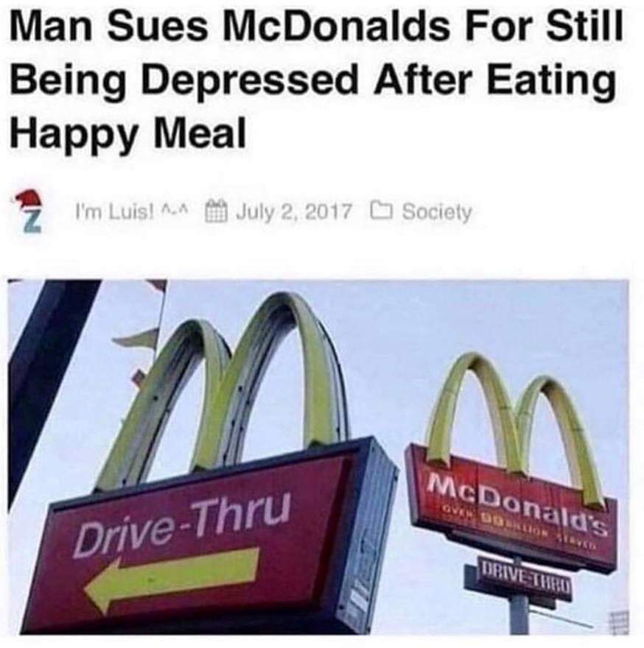Click the calendar icon beside the date
Viewport: 644px width, 648px height.
[217, 211]
